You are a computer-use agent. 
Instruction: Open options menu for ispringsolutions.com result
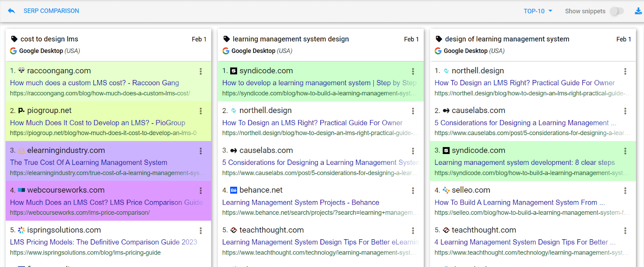coord(201,230)
